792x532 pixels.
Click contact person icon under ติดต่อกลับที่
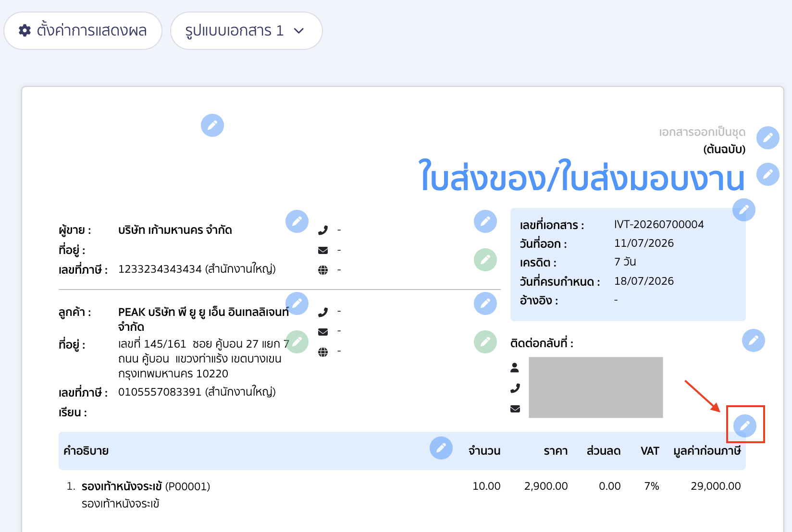pyautogui.click(x=515, y=368)
